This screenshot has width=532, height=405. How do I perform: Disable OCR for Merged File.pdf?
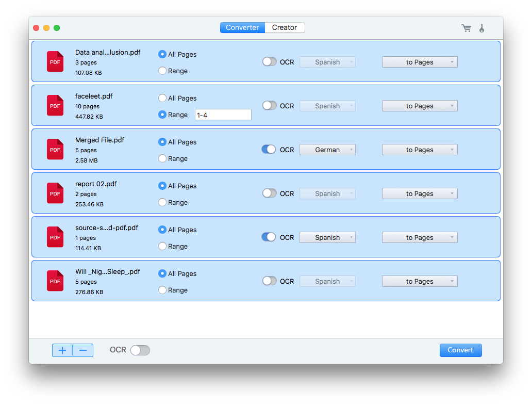pyautogui.click(x=270, y=150)
